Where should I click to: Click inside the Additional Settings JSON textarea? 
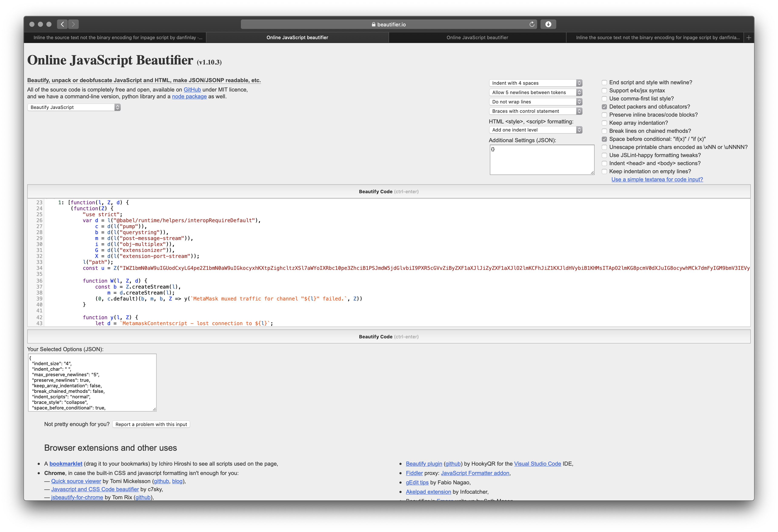pos(542,160)
